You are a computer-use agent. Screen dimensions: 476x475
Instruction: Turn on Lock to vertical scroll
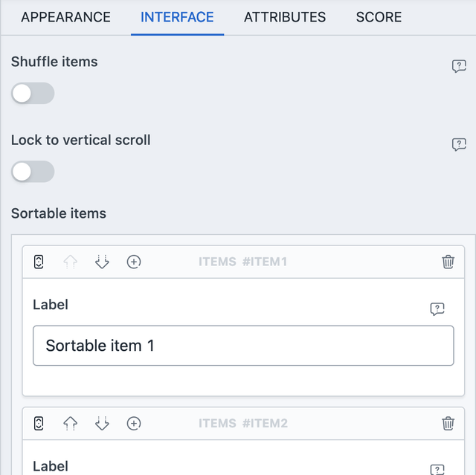(33, 172)
